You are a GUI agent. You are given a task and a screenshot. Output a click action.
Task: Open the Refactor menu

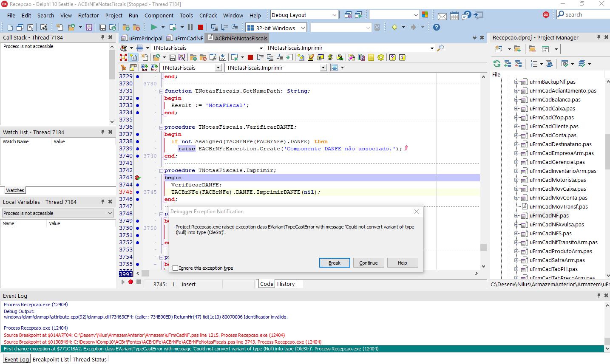click(88, 15)
